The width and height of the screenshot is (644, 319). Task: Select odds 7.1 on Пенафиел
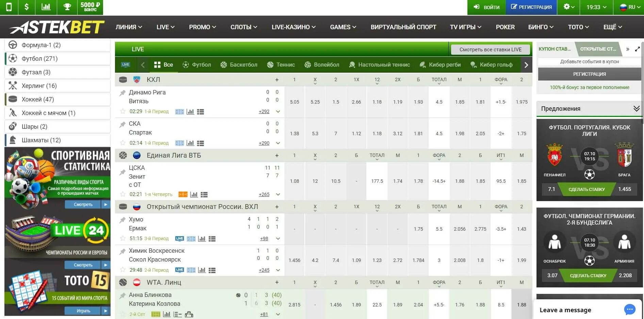click(551, 189)
